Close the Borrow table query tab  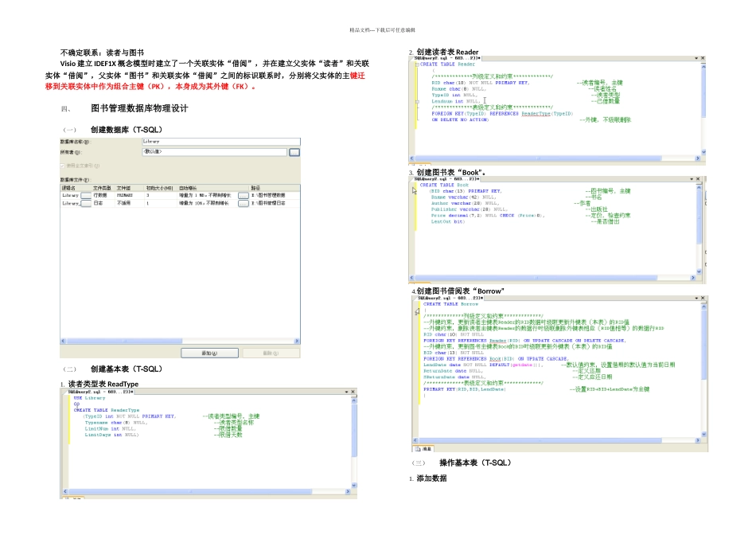coord(701,297)
